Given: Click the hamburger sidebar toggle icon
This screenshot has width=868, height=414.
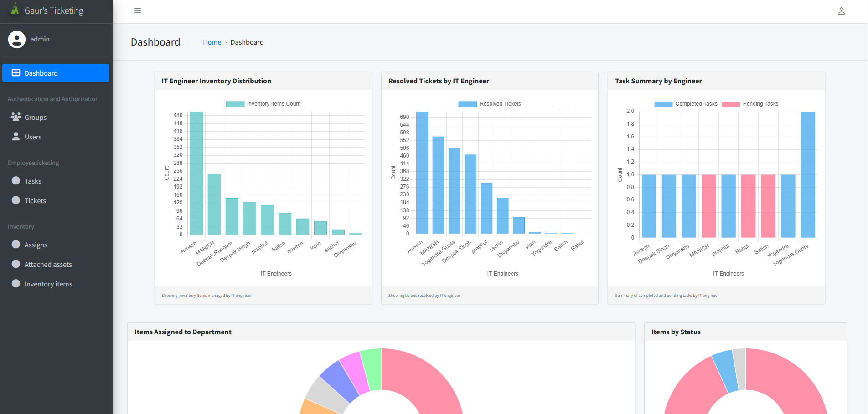Looking at the screenshot, I should [x=138, y=10].
